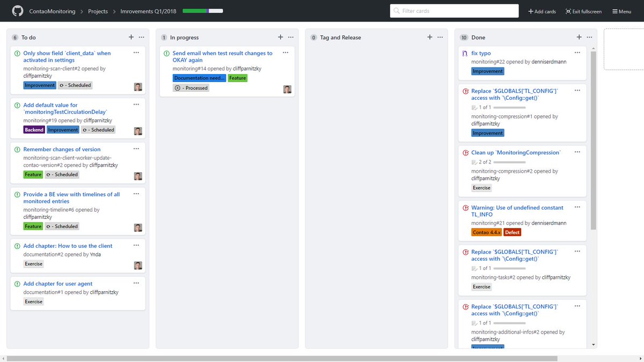This screenshot has height=362, width=644.
Task: Click Exit fullscreen
Action: [583, 11]
